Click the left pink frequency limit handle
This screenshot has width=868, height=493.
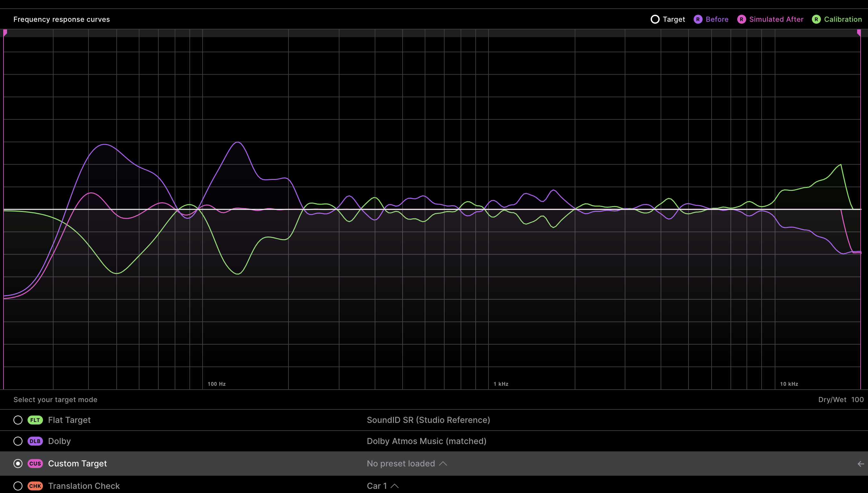[5, 33]
